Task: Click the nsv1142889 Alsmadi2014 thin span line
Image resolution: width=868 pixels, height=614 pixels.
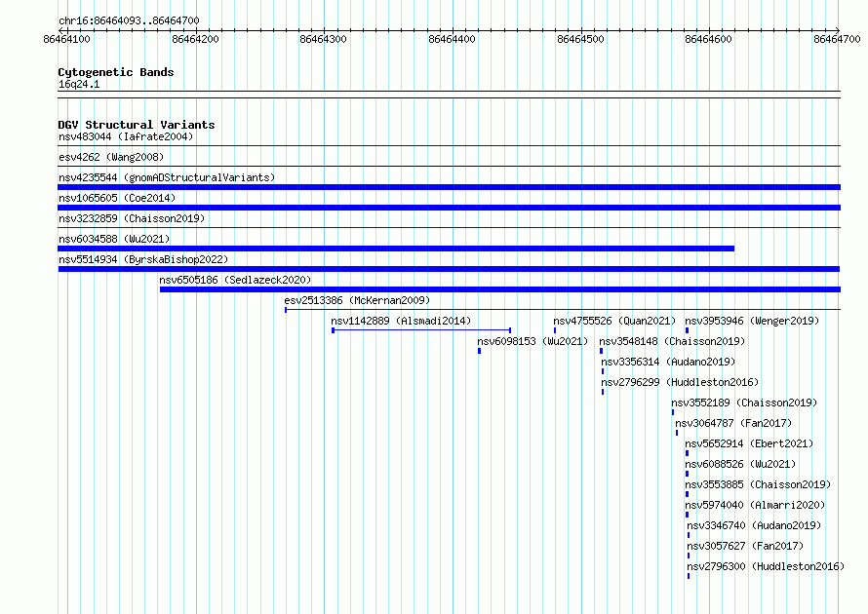Action: [x=421, y=330]
